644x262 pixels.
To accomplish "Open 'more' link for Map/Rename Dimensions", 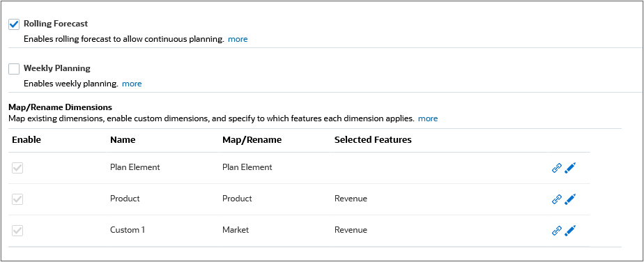I will (x=428, y=118).
